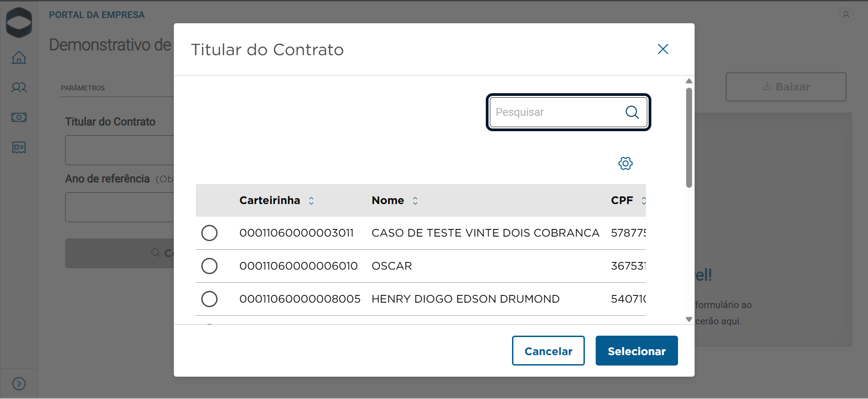Click the PORTAL DA EMPRESA header link
The height and width of the screenshot is (399, 868).
[97, 15]
